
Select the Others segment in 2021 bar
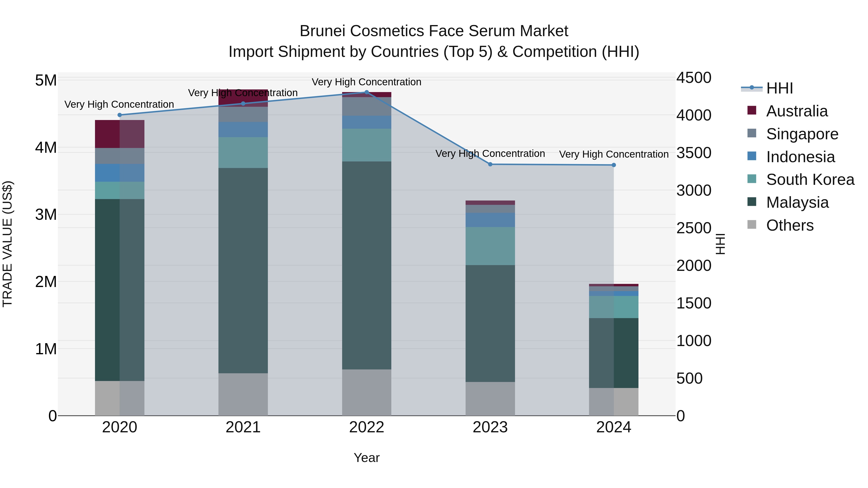[243, 394]
